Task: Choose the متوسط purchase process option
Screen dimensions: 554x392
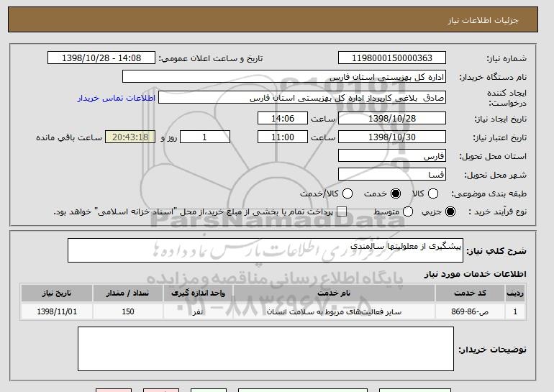Action: click(x=408, y=211)
